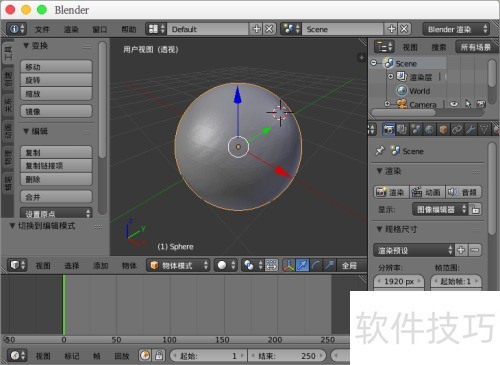Image resolution: width=500 pixels, height=365 pixels.
Task: Select the translate manipulator arrow icon
Action: coord(303,265)
